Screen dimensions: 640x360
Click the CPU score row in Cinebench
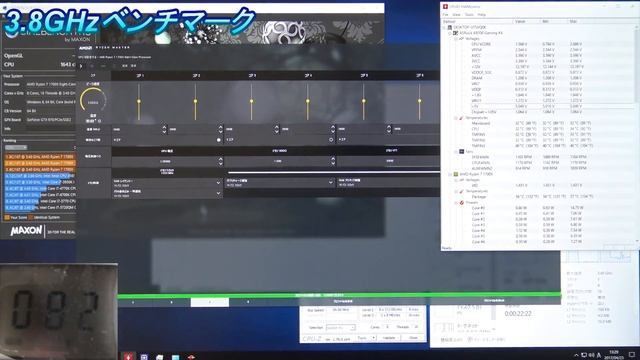tap(39, 64)
